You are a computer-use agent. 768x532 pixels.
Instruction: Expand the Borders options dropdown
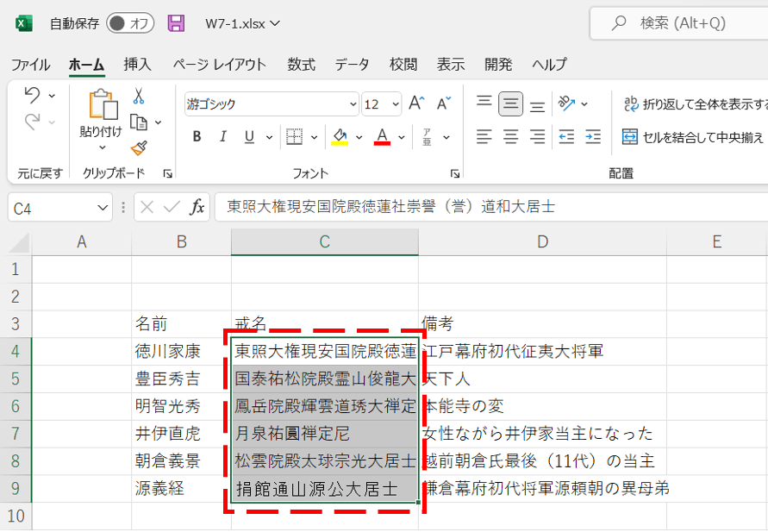(314, 137)
